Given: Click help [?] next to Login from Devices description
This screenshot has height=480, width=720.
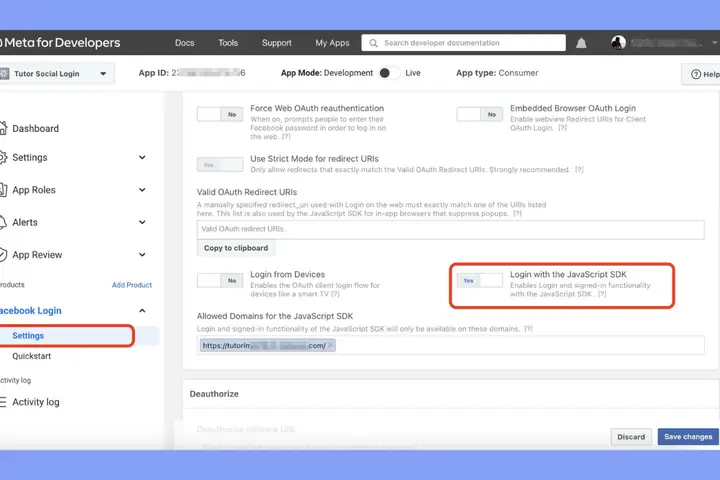Looking at the screenshot, I should 335,294.
